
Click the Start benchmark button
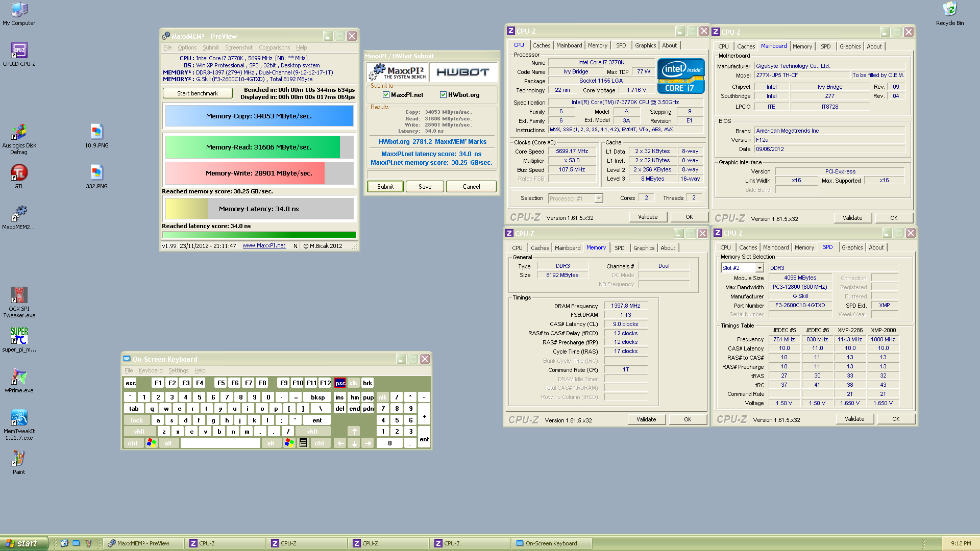click(x=198, y=93)
